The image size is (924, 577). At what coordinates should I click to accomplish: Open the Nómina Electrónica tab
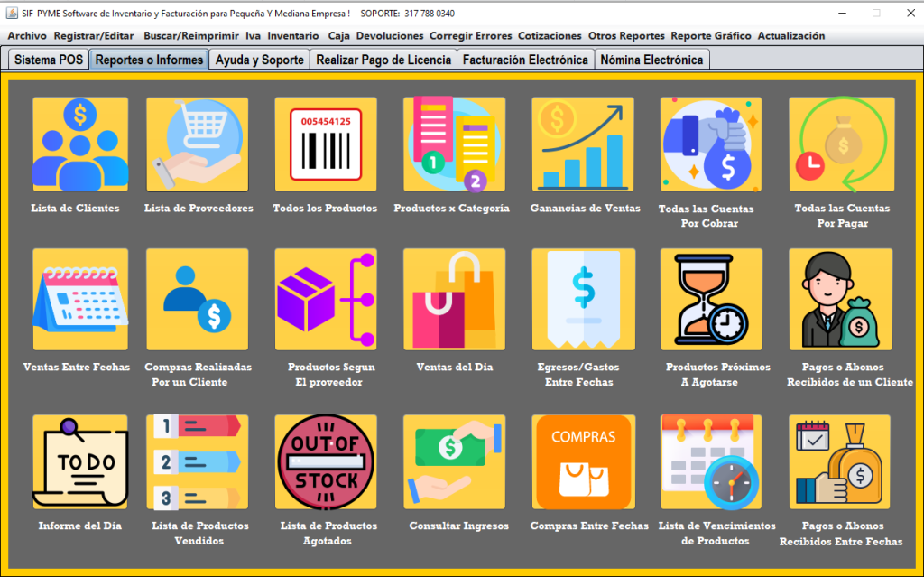coord(651,60)
